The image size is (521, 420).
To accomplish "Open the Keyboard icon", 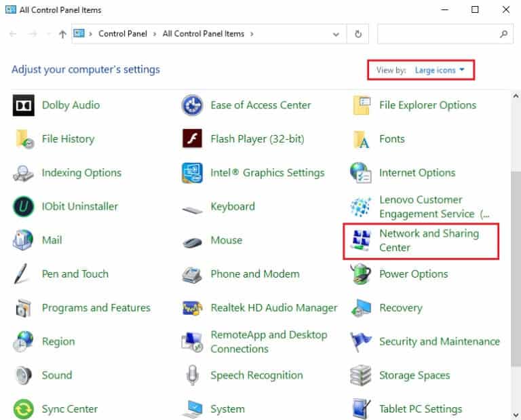I will (x=193, y=210).
